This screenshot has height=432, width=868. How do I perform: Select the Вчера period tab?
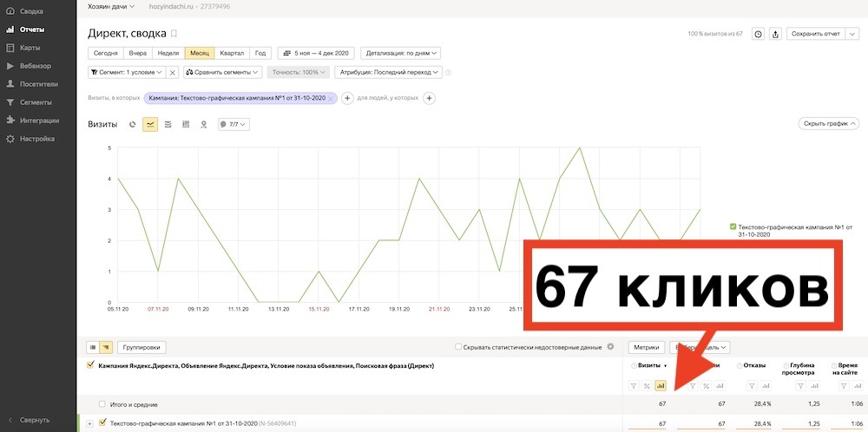(138, 54)
